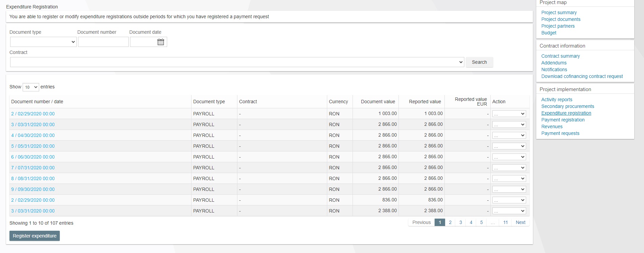Jump to page 11 of results

click(x=505, y=222)
